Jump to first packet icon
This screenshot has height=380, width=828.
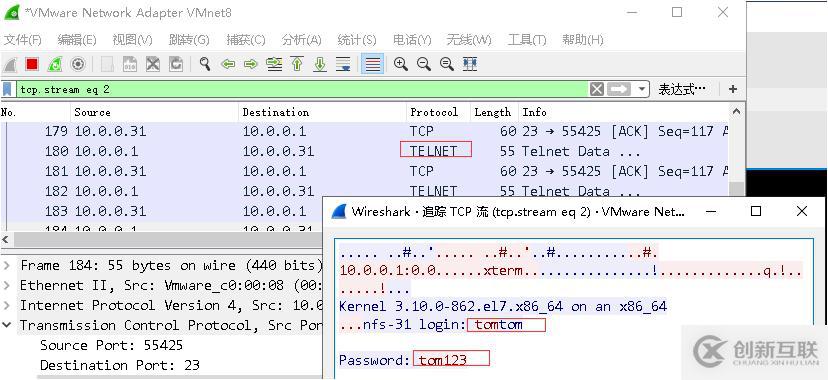click(297, 64)
